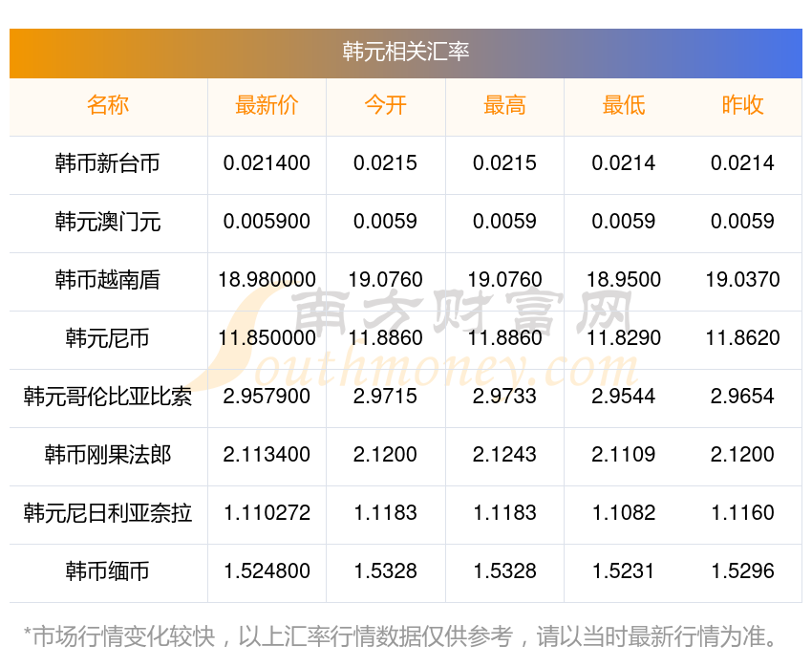Click 昨收 value 0.0059 for 韩元澳门元
812x667 pixels.
tap(742, 222)
